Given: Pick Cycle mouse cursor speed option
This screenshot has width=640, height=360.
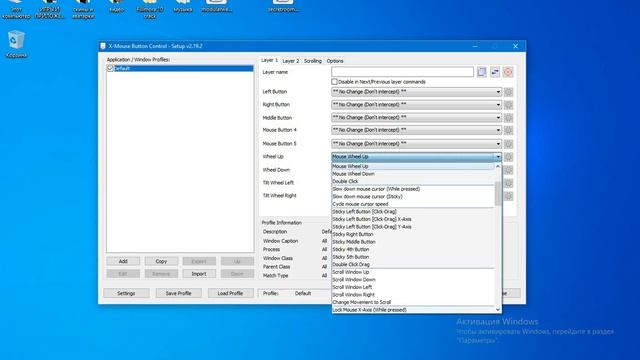Looking at the screenshot, I should [413, 204].
